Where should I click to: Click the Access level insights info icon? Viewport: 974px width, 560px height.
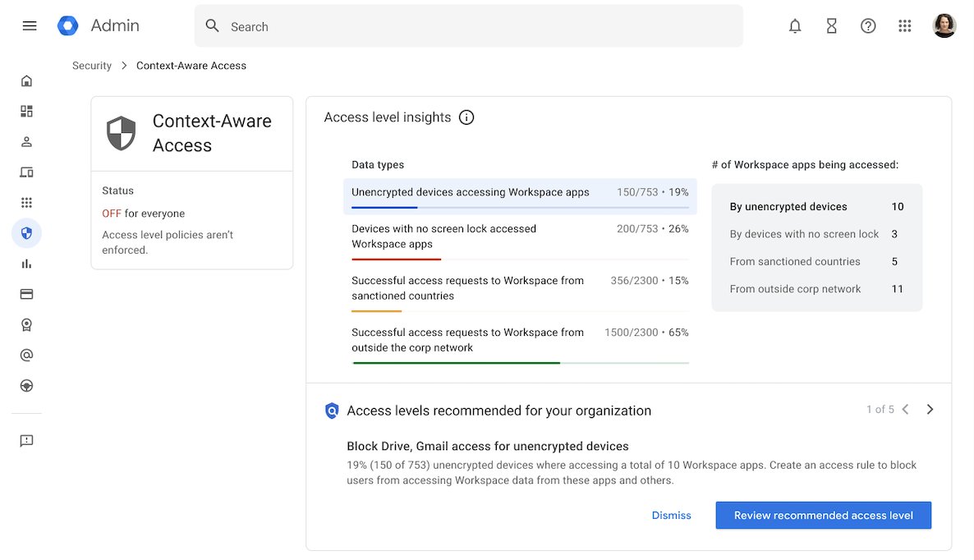466,117
